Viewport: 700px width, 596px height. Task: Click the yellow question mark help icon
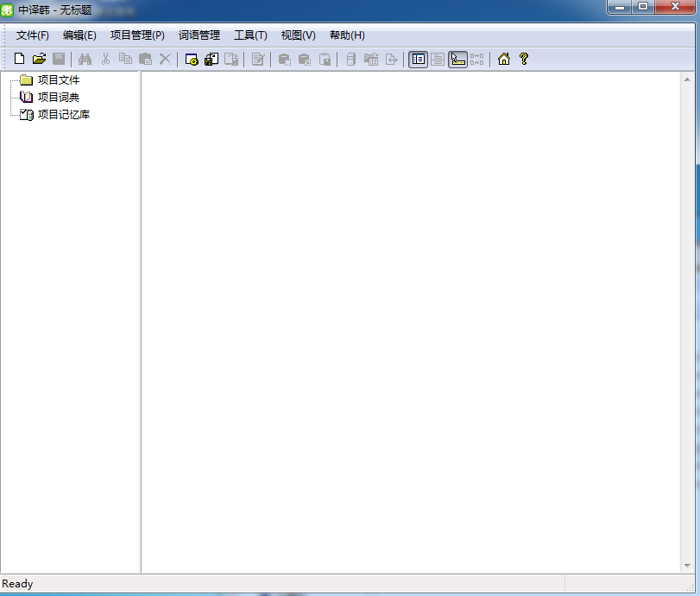(524, 59)
